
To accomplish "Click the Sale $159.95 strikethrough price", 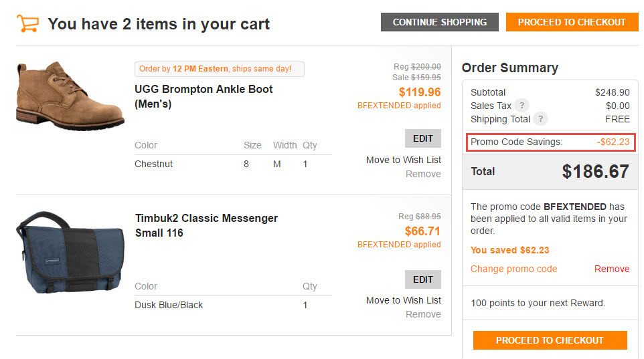I will [x=416, y=77].
